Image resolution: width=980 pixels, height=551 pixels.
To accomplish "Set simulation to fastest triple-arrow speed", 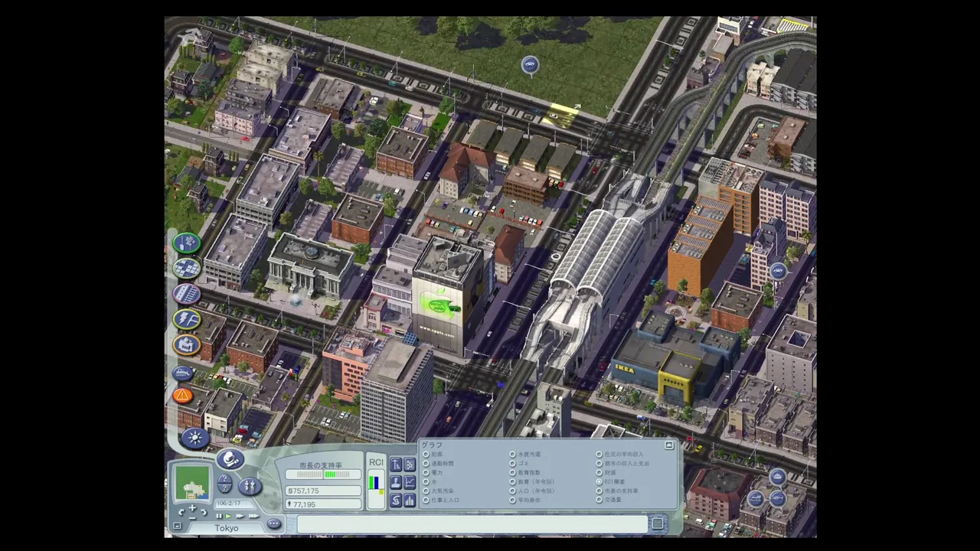I will (x=254, y=516).
